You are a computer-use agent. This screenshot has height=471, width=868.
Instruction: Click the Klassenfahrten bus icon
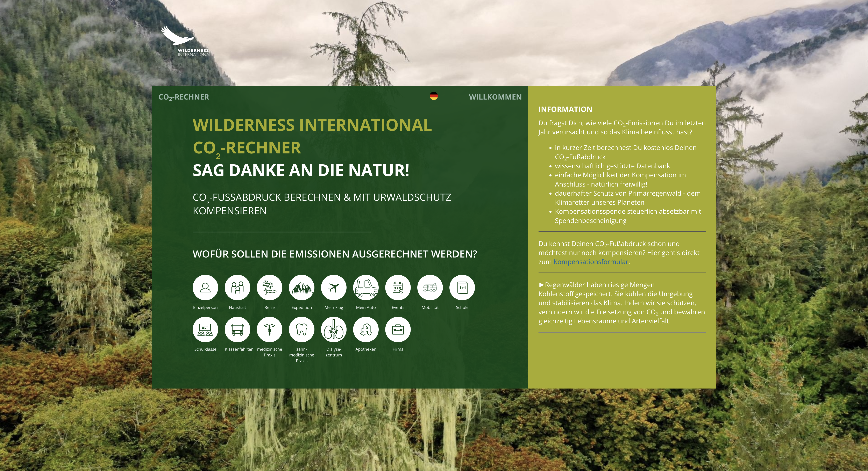[237, 329]
